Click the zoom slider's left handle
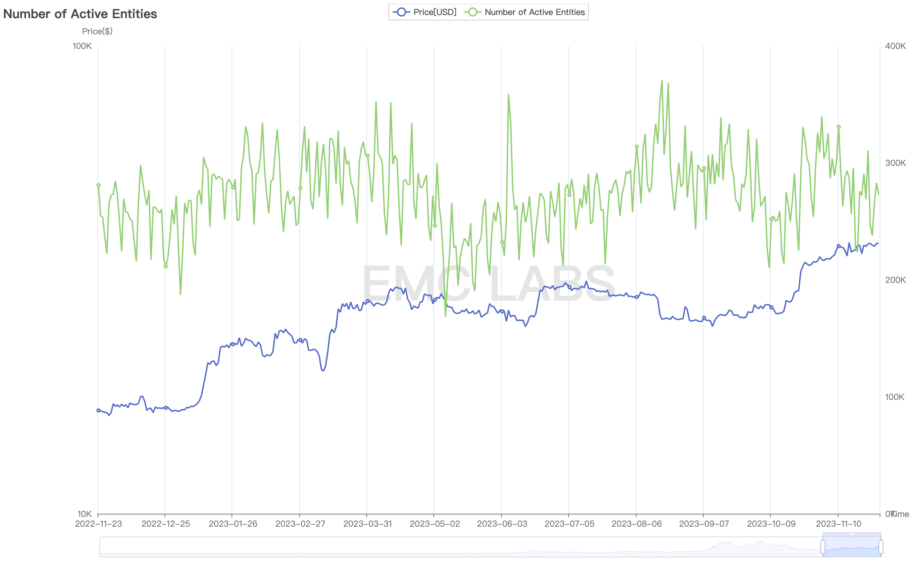The width and height of the screenshot is (924, 563). click(x=823, y=547)
